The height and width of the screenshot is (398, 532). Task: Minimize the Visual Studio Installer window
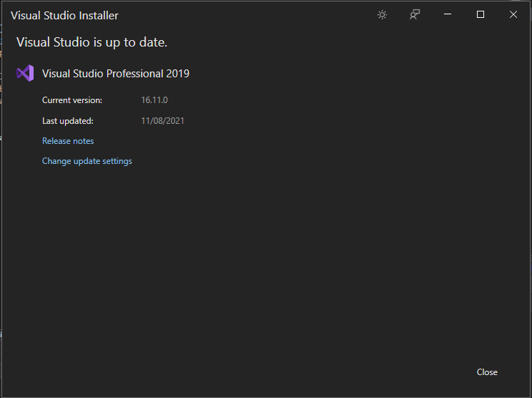coord(448,15)
